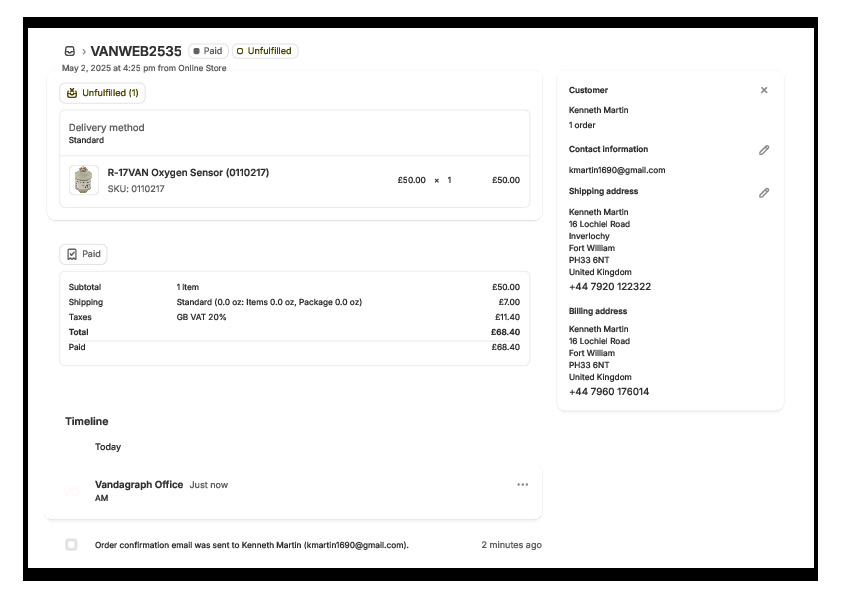This screenshot has height=595, width=842.
Task: Click the Paid status badge in header
Action: click(x=208, y=51)
